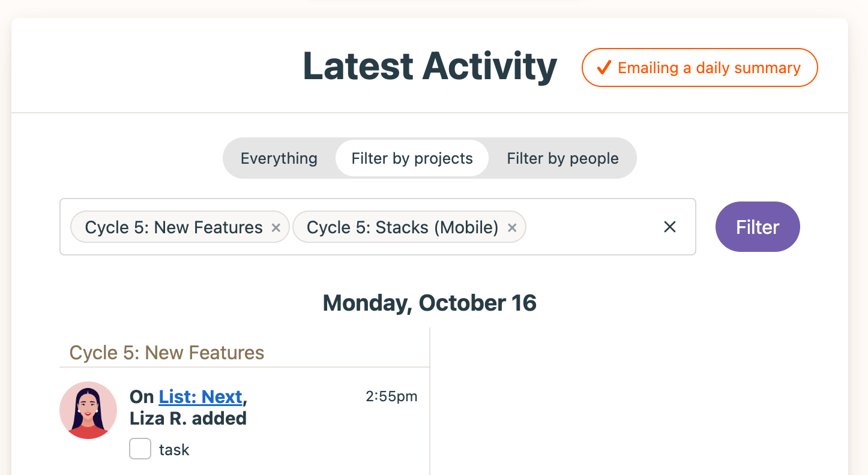Open the Filter by people tab
Image resolution: width=868 pixels, height=475 pixels.
coord(562,158)
